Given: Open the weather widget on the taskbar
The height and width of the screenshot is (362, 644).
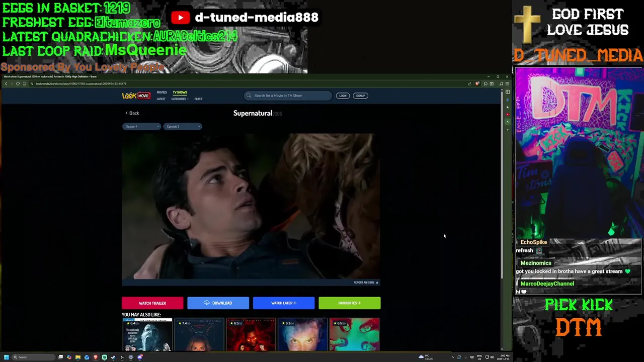Looking at the screenshot, I should [x=426, y=357].
